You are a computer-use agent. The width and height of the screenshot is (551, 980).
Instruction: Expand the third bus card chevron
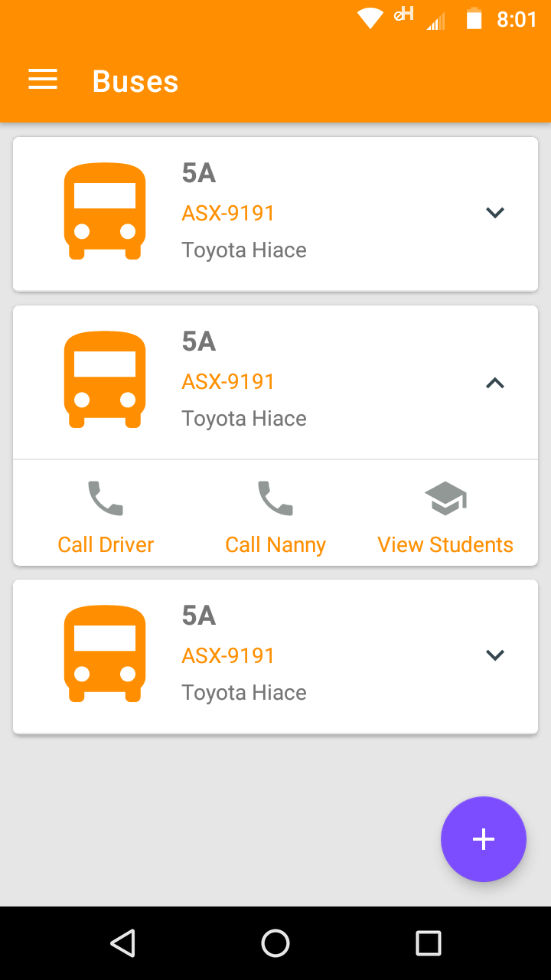pyautogui.click(x=495, y=655)
